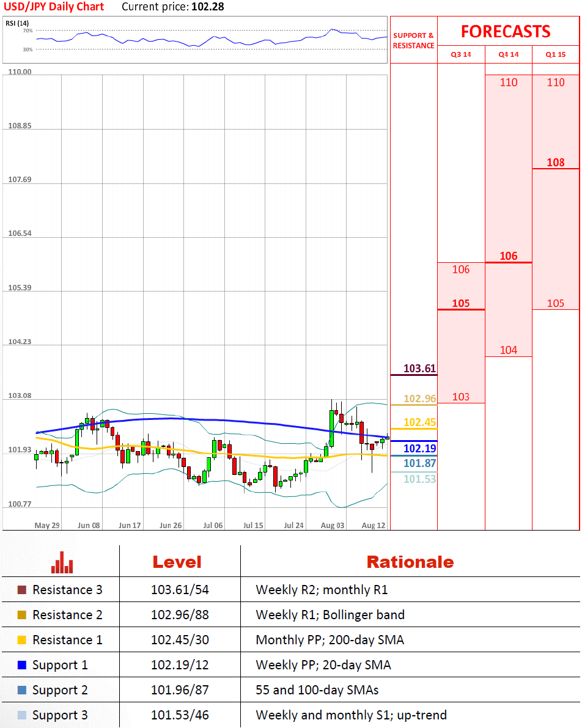Select the Resistance 1 row label
This screenshot has width=582, height=728.
[67, 640]
